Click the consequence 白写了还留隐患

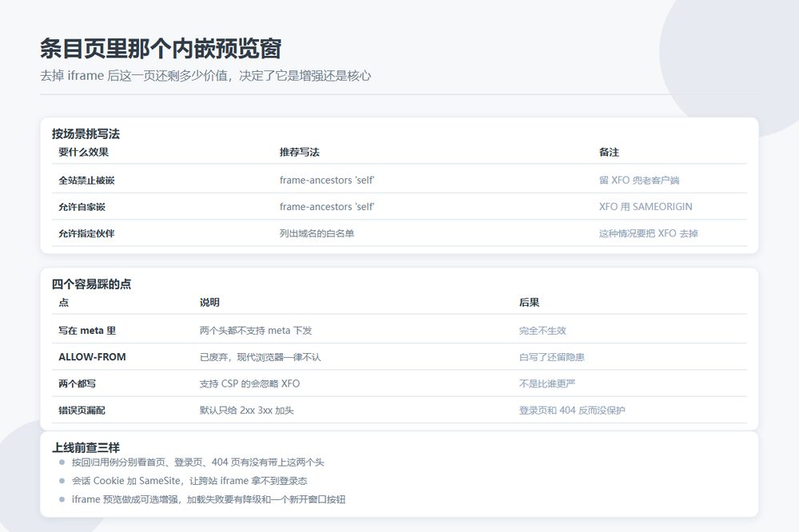pos(552,357)
